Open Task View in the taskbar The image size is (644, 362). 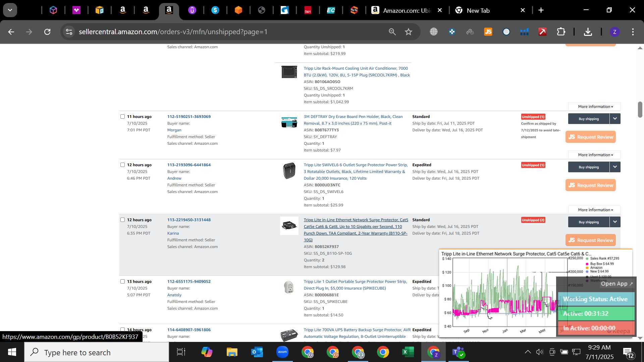pos(181,352)
